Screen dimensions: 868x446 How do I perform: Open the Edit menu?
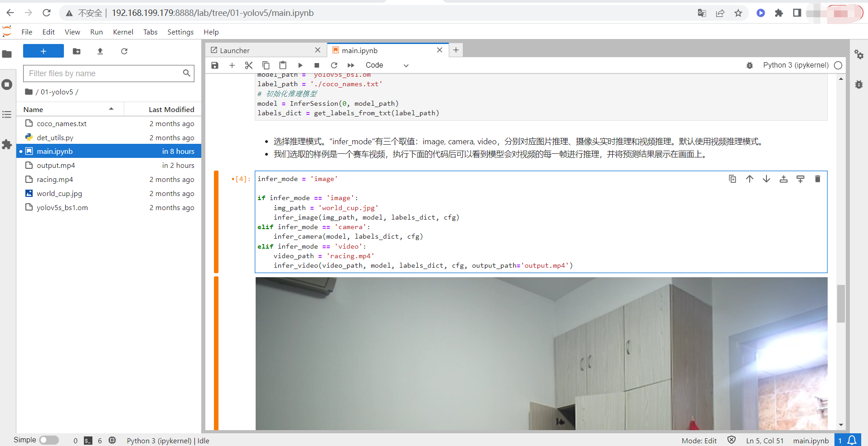tap(48, 32)
